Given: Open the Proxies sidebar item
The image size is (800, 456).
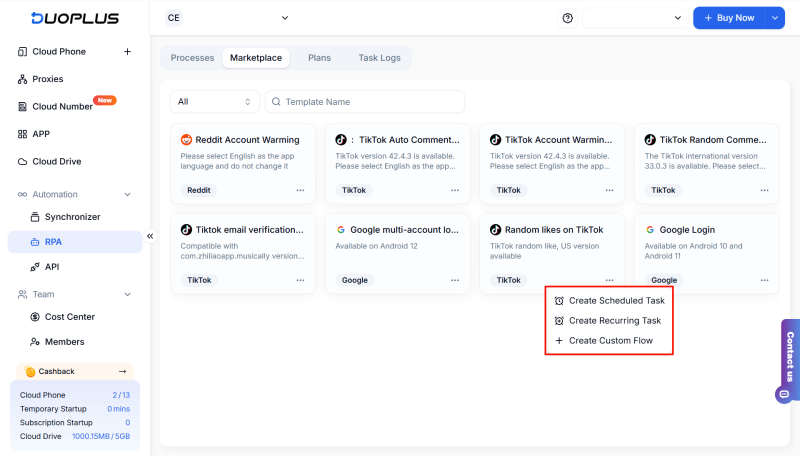Looking at the screenshot, I should [x=47, y=79].
